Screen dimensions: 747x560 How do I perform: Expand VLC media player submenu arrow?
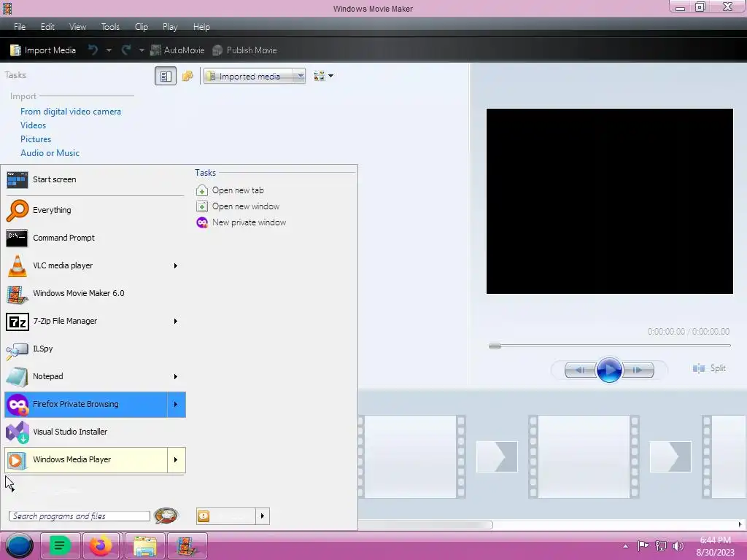pyautogui.click(x=176, y=265)
